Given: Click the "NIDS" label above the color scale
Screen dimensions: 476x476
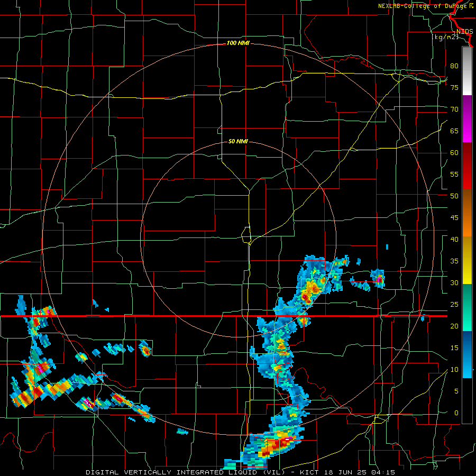Looking at the screenshot, I should (464, 32).
